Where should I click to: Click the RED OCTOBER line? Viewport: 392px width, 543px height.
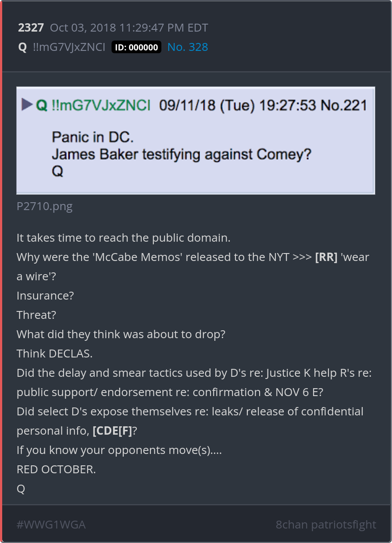click(x=56, y=469)
